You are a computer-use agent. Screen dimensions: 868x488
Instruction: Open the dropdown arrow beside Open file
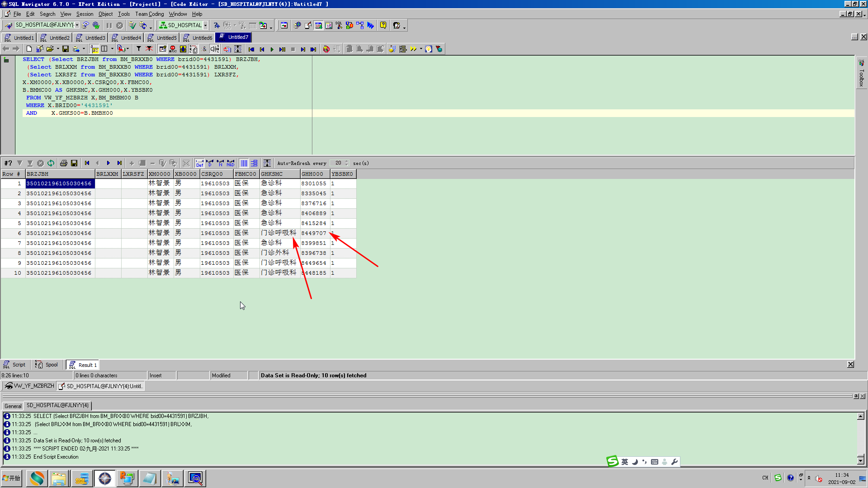58,49
